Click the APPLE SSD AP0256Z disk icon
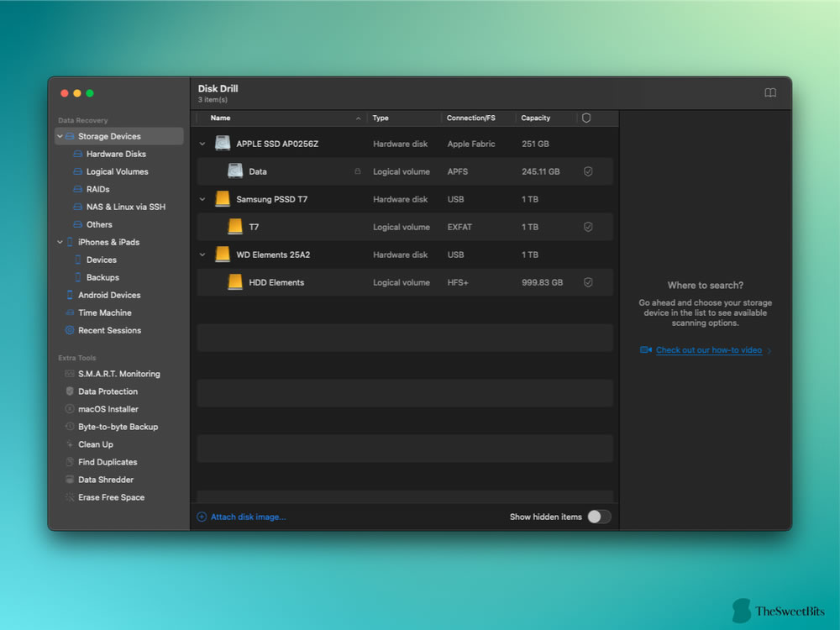 pos(223,143)
